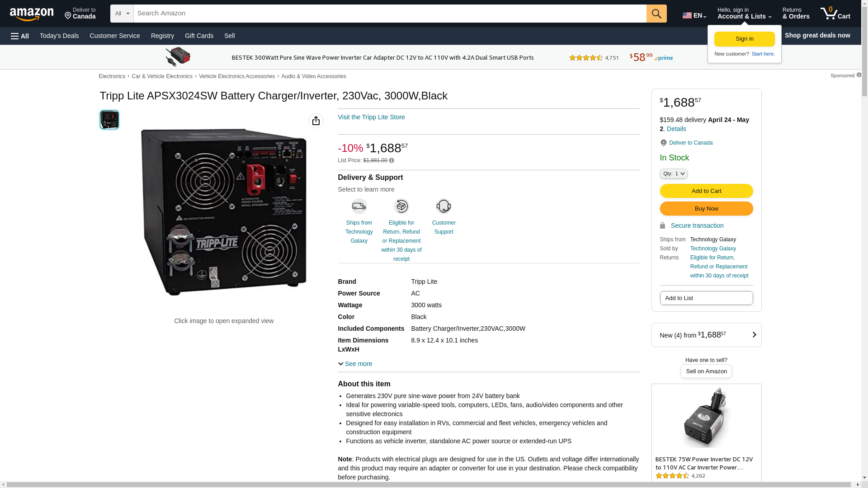This screenshot has width=868, height=488.
Task: Expand See more product details
Action: pos(355,364)
